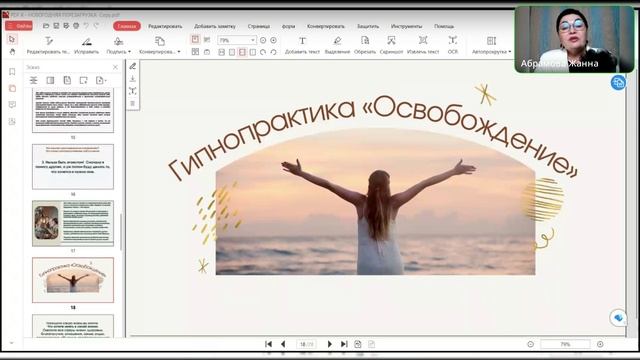Click zoom out in bottom status bar
This screenshot has width=640, height=360.
point(530,344)
